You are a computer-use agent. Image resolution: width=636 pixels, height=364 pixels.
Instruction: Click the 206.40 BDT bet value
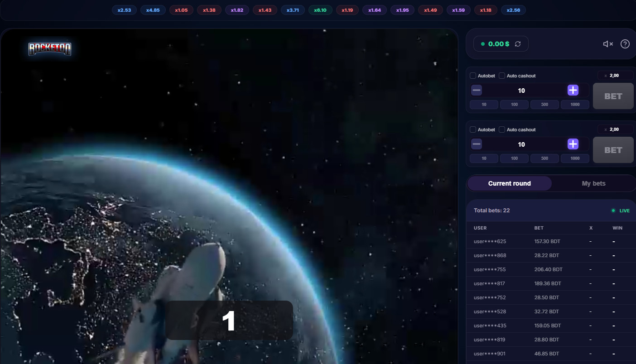pos(549,269)
